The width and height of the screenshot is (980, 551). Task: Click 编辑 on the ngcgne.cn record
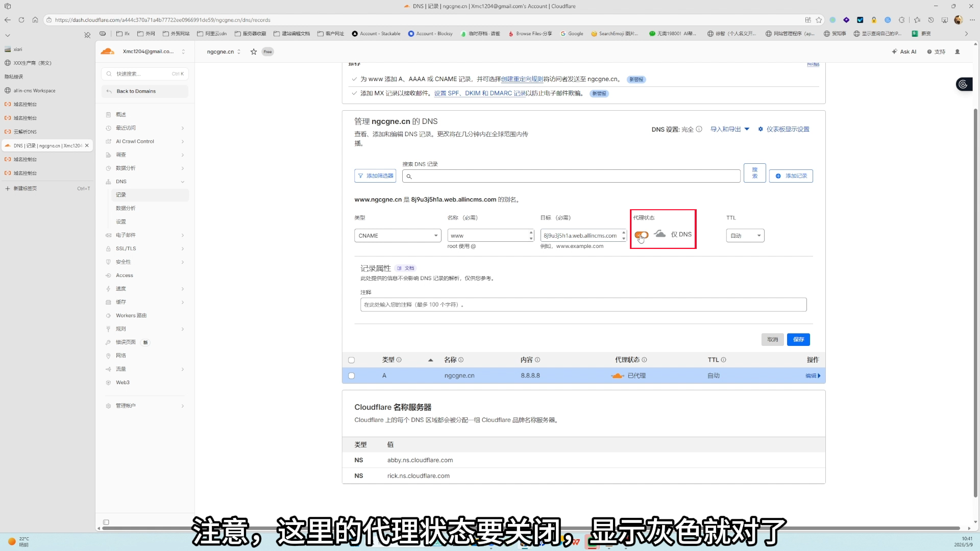pos(813,375)
